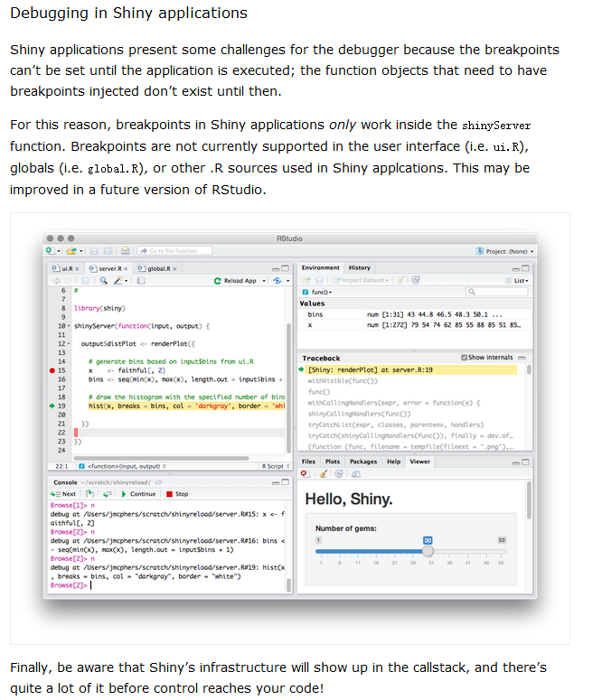
Task: Click the editor toolbar Save document icon
Action: 85,280
